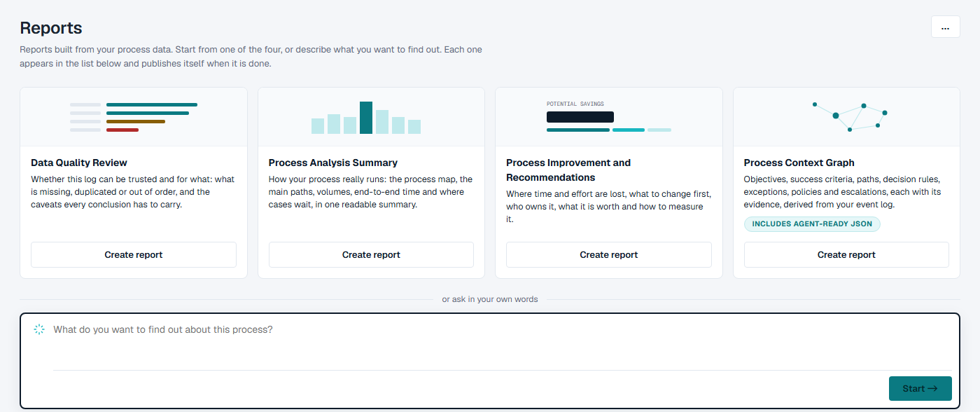Create report for Process Context Graph
980x412 pixels.
pyautogui.click(x=846, y=255)
